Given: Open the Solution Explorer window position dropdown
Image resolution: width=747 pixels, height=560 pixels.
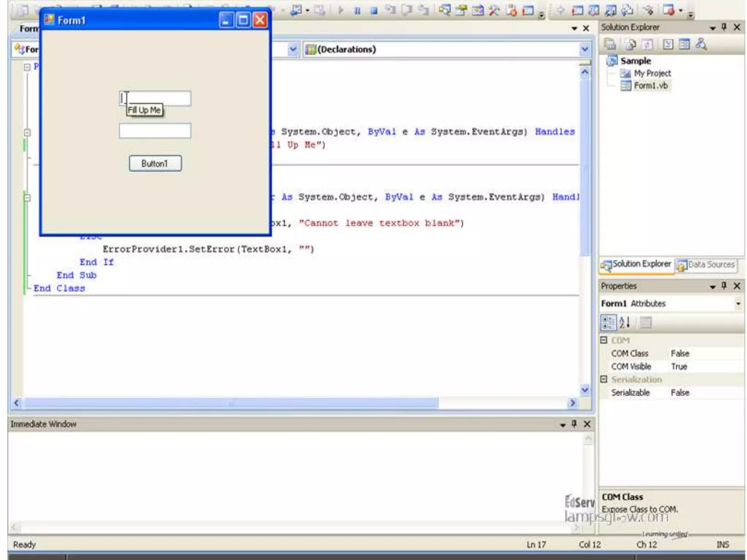Looking at the screenshot, I should (x=712, y=28).
